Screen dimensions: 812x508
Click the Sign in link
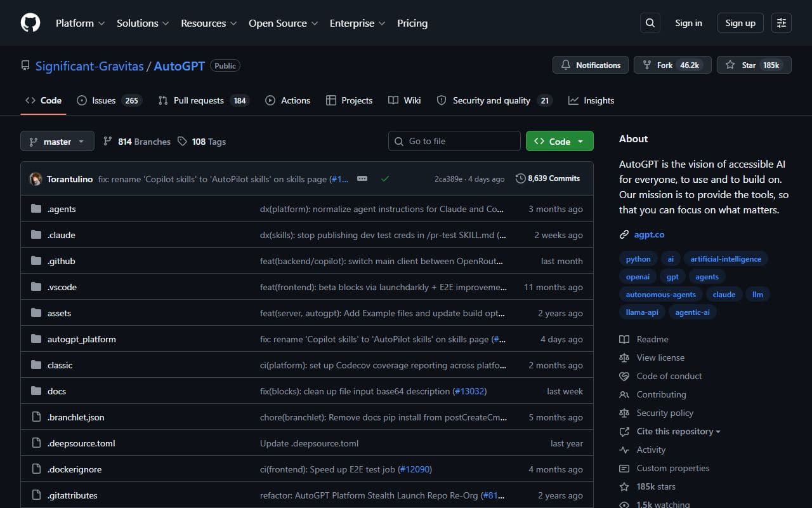tap(688, 23)
